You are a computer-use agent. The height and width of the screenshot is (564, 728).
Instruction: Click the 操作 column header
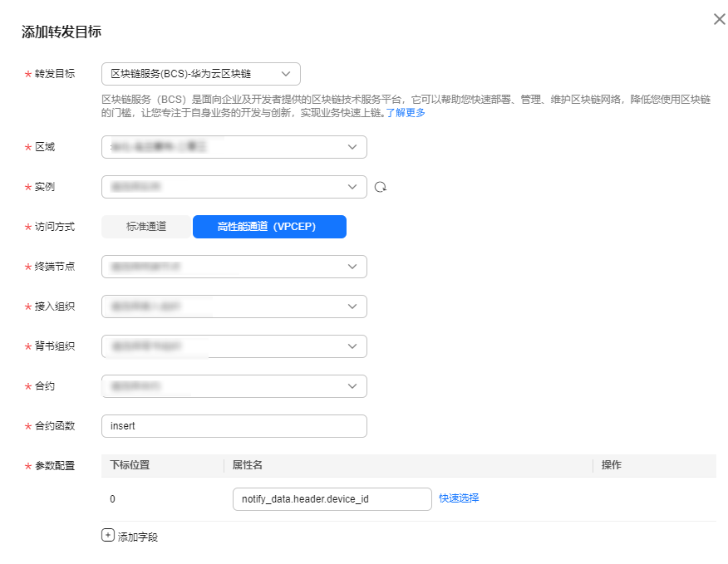(x=612, y=465)
